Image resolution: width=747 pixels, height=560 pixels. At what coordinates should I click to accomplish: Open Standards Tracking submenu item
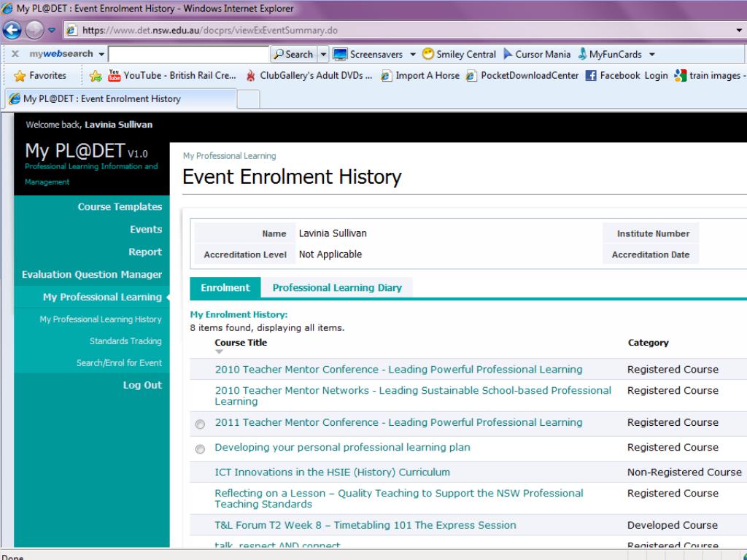click(125, 341)
